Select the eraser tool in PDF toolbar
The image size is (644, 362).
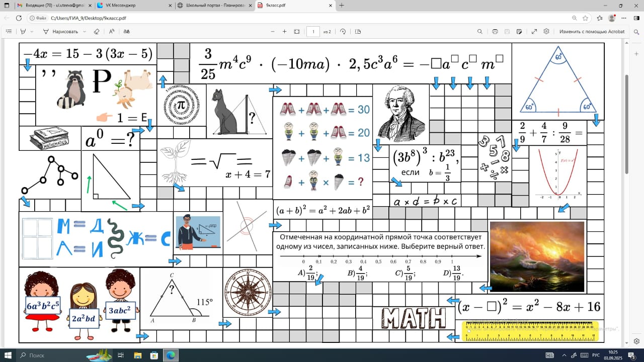click(97, 31)
